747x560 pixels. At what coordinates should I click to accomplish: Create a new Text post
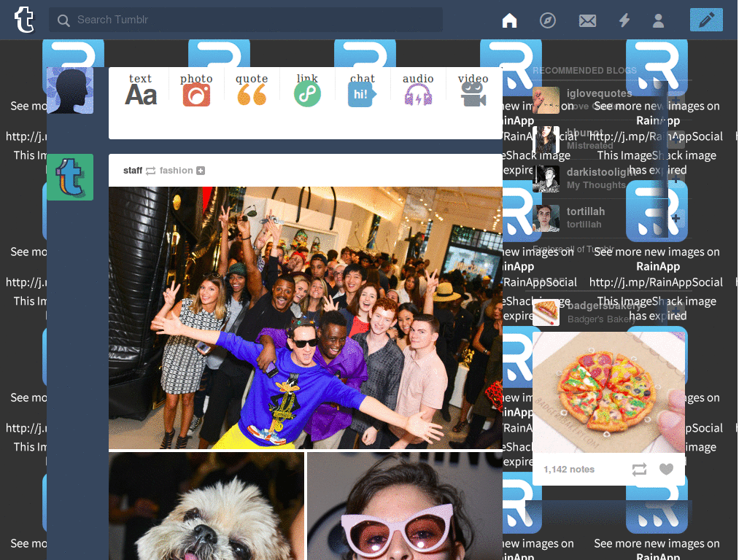point(141,90)
